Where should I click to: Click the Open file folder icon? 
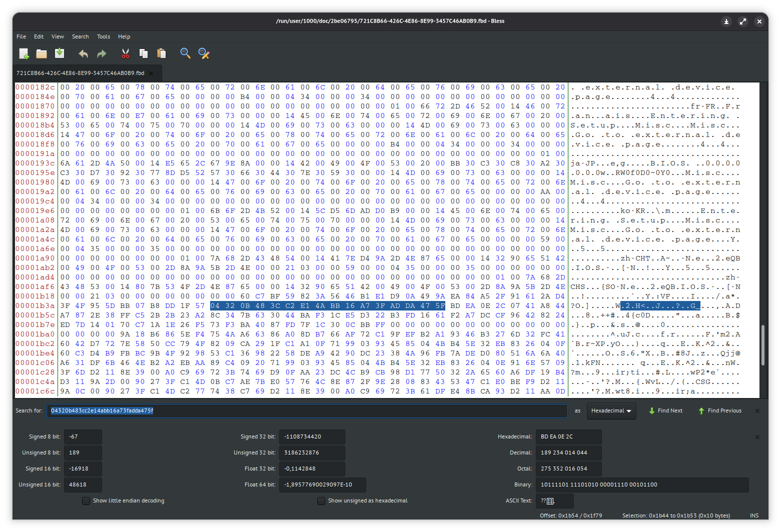42,53
